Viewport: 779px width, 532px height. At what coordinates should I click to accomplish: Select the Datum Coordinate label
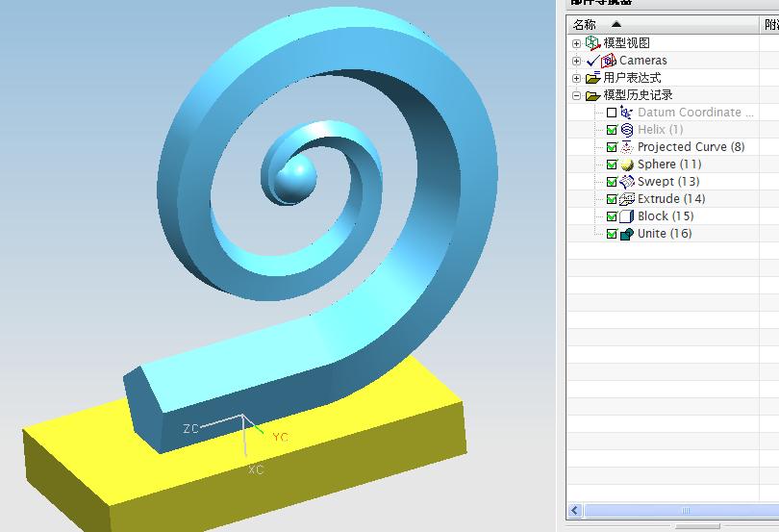(x=695, y=113)
